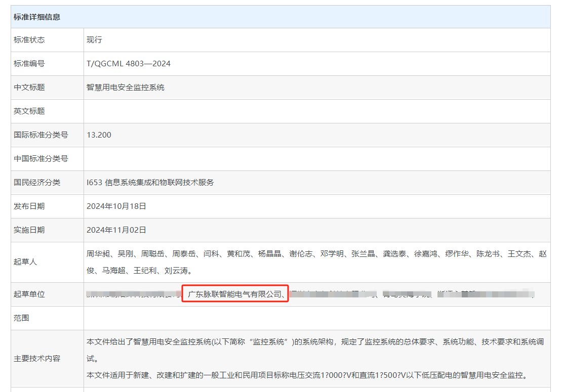
Task: Click the 标准详细信息 table header
Action: click(x=37, y=17)
